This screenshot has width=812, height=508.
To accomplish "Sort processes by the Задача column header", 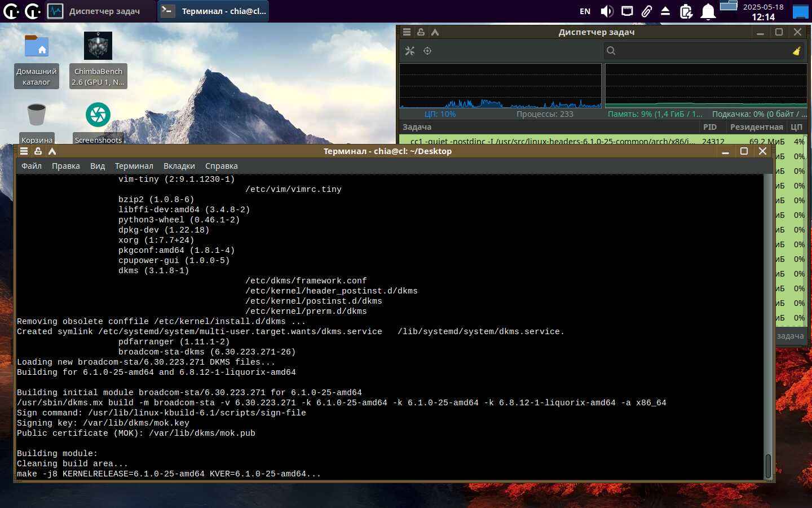I will [549, 127].
